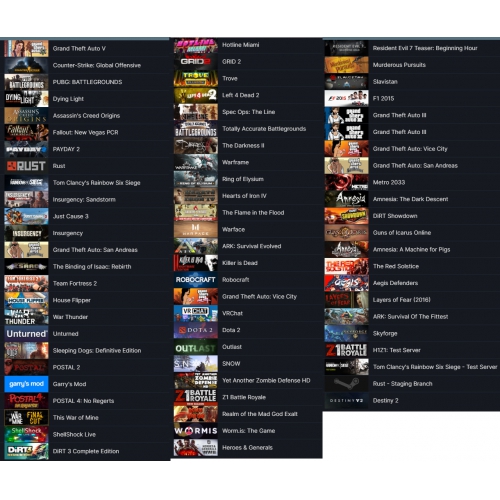
Task: Open the Dota 2 logo thumbnail
Action: point(196,330)
